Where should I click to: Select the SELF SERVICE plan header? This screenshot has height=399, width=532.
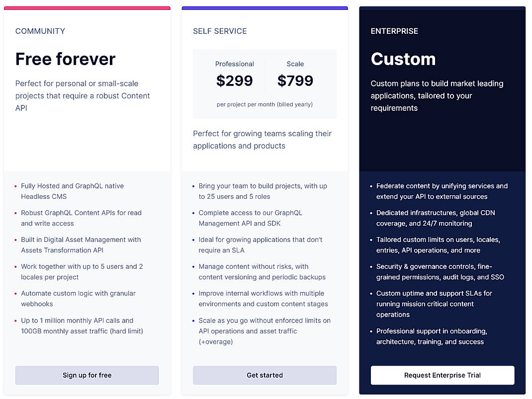(x=220, y=31)
